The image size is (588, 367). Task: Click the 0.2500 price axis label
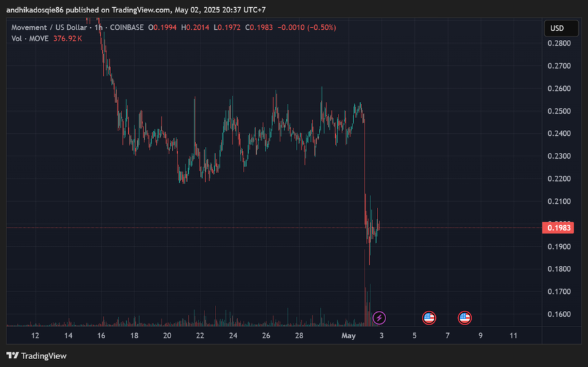point(559,111)
